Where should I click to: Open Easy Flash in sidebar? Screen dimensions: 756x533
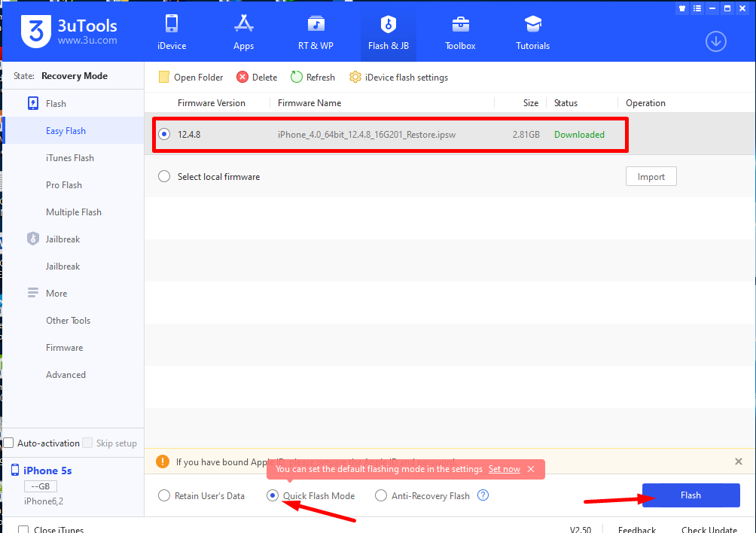coord(66,131)
